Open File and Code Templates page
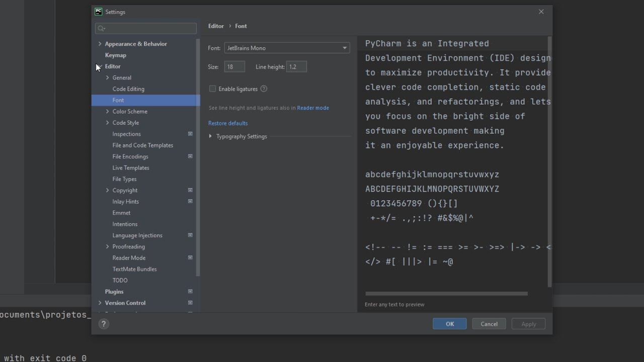644x362 pixels. [x=142, y=145]
